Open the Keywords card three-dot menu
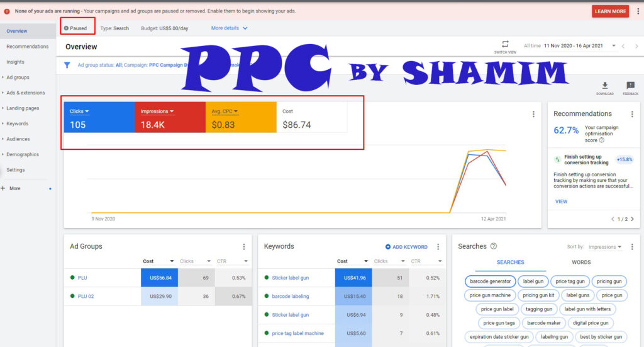This screenshot has height=347, width=644. coord(438,247)
